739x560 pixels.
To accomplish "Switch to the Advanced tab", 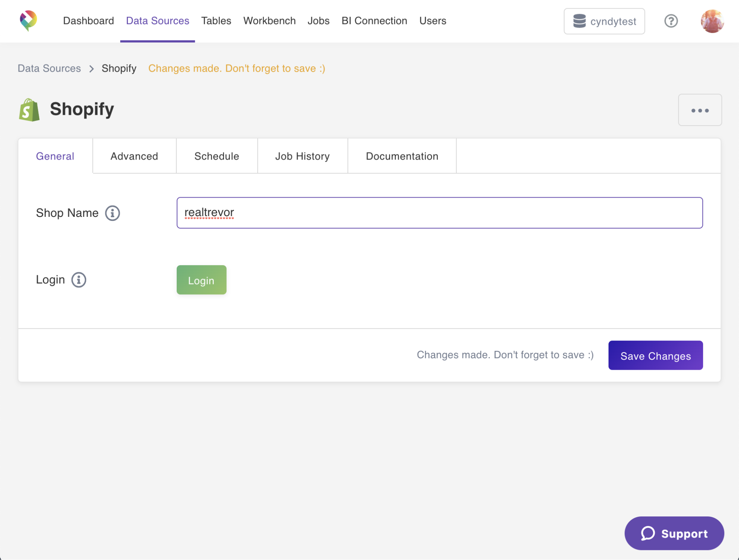I will click(x=135, y=156).
